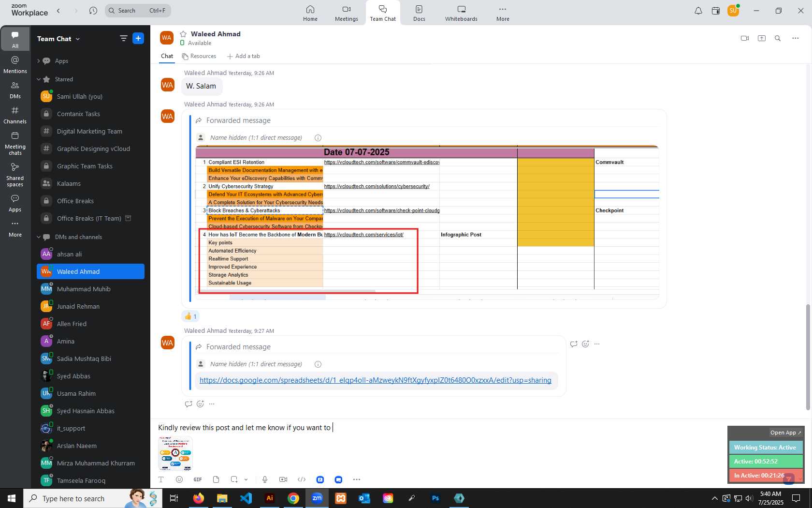
Task: Collapse the DMs and channels section
Action: (38, 237)
